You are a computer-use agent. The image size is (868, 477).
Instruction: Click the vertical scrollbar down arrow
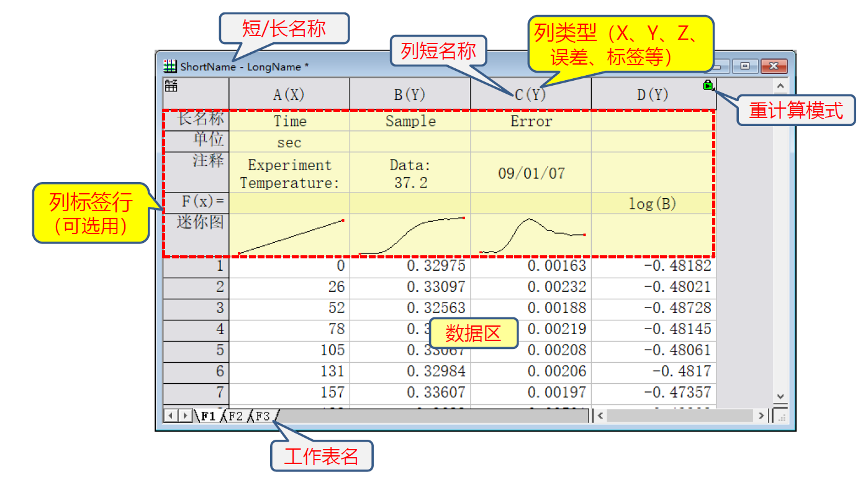(780, 396)
